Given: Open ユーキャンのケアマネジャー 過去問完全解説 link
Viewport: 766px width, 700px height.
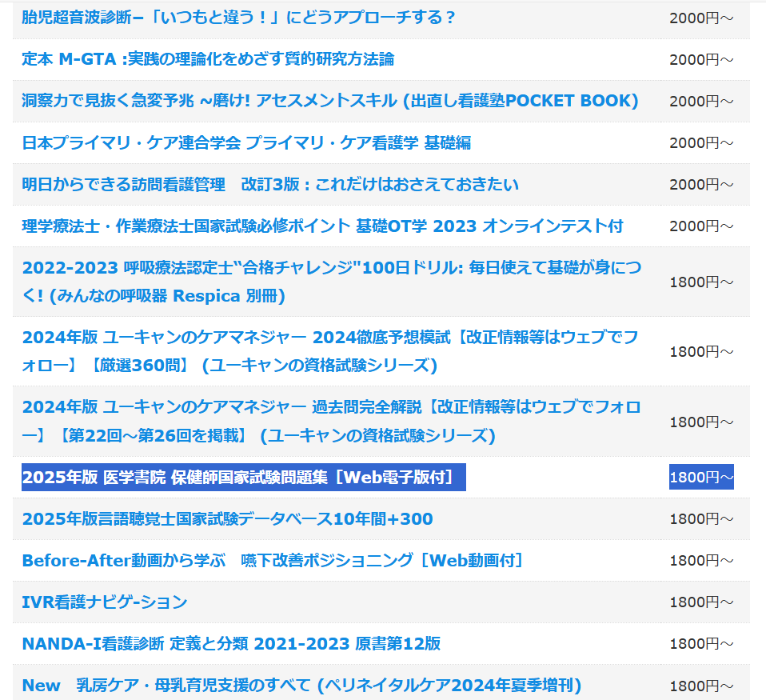Looking at the screenshot, I should [x=331, y=420].
